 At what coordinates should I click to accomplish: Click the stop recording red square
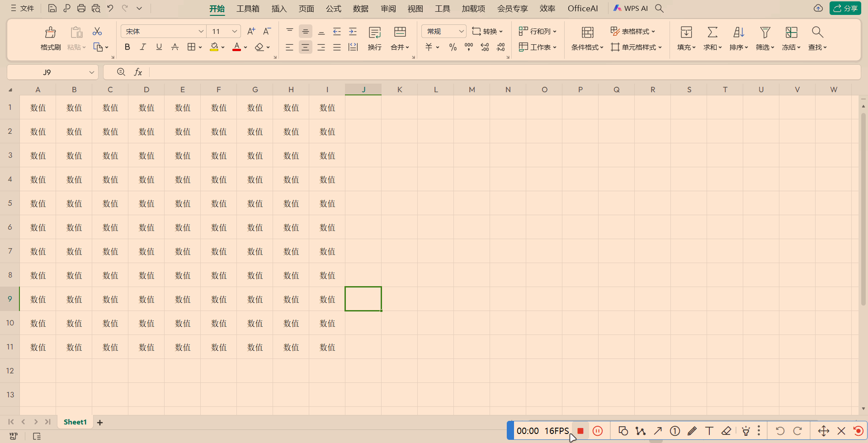(580, 431)
